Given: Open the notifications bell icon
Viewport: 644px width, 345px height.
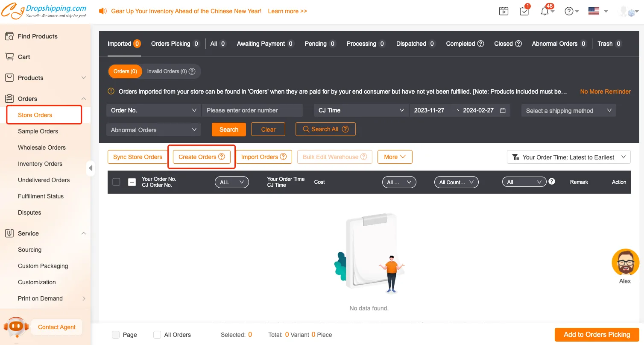Looking at the screenshot, I should [544, 12].
